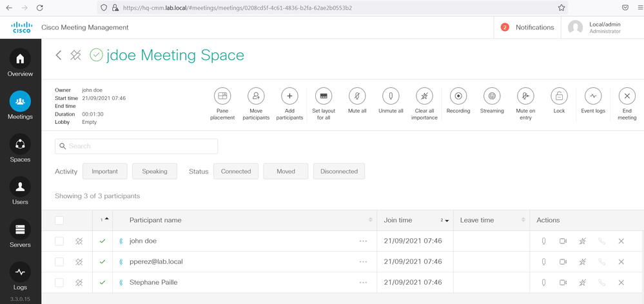Mute john doe's microphone

coord(543,241)
